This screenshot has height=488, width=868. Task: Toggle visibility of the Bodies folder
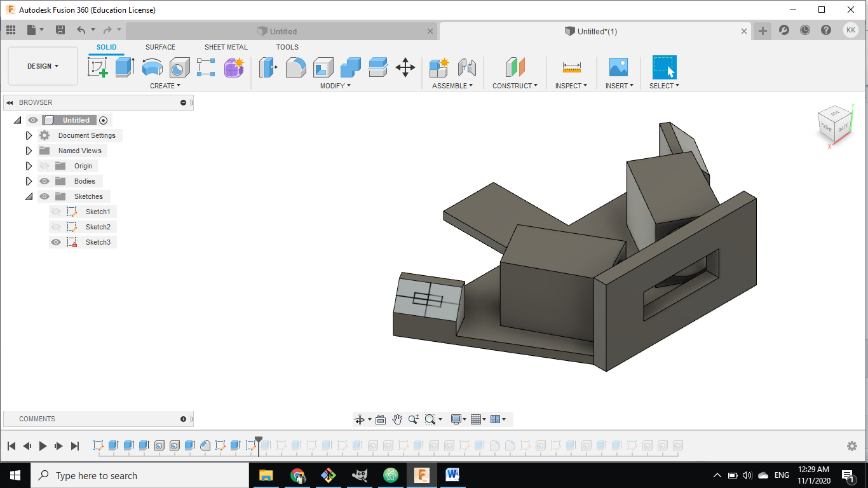click(x=44, y=181)
